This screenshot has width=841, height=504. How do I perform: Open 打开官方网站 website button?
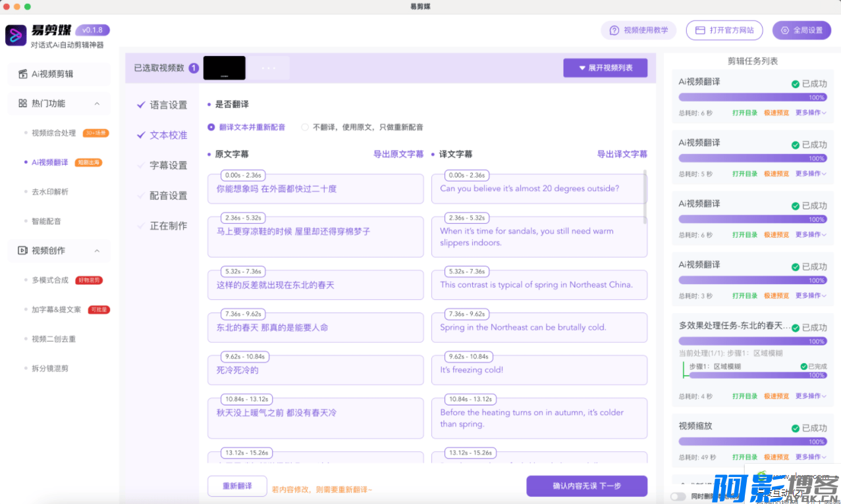(x=724, y=30)
